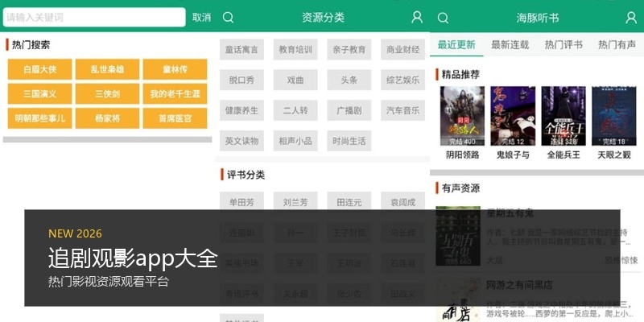The height and width of the screenshot is (322, 644).
Task: Choose storyteller 袁阔成
Action: [x=403, y=202]
